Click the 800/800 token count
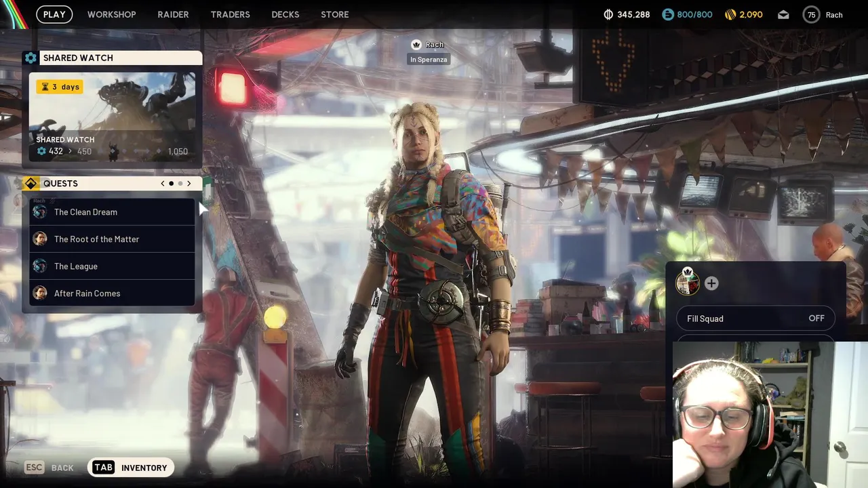Image resolution: width=868 pixels, height=488 pixels. 694,15
